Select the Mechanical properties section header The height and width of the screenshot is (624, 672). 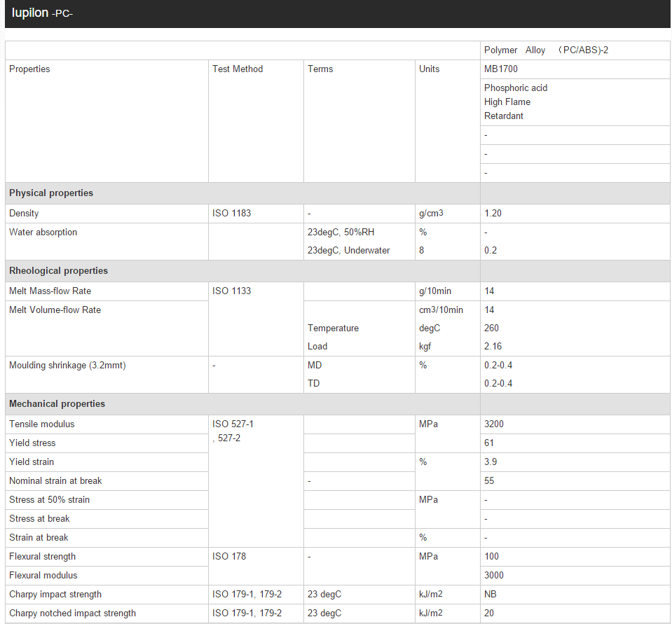pyautogui.click(x=57, y=404)
